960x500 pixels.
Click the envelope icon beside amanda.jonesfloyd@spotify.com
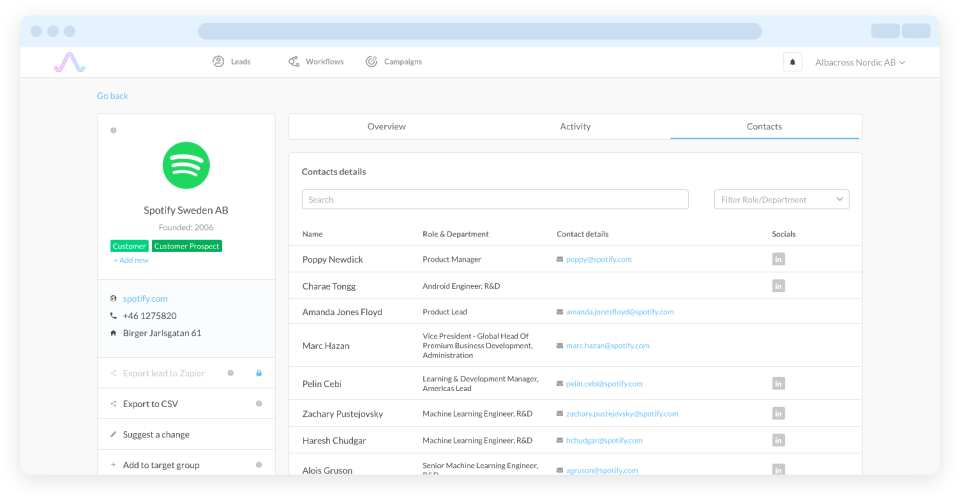tap(560, 312)
